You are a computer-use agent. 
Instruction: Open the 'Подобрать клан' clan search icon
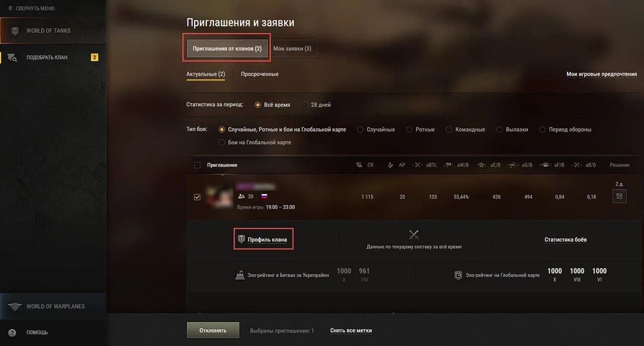tap(13, 57)
